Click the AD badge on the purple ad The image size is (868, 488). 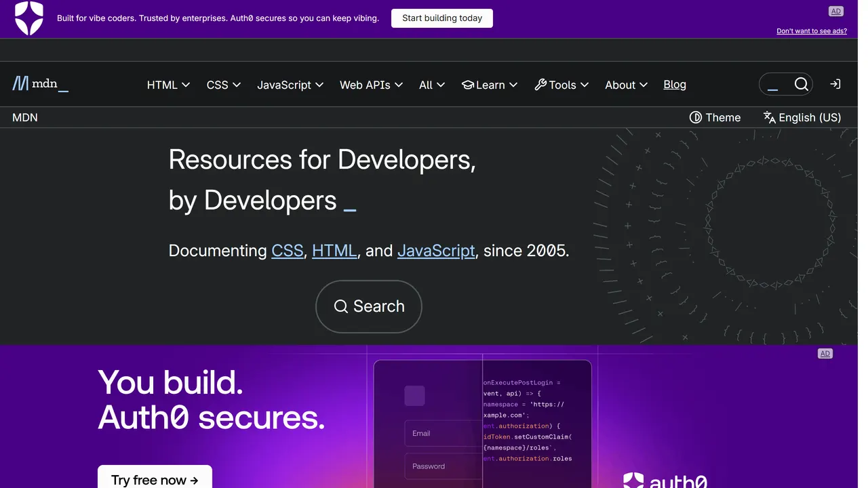click(825, 354)
